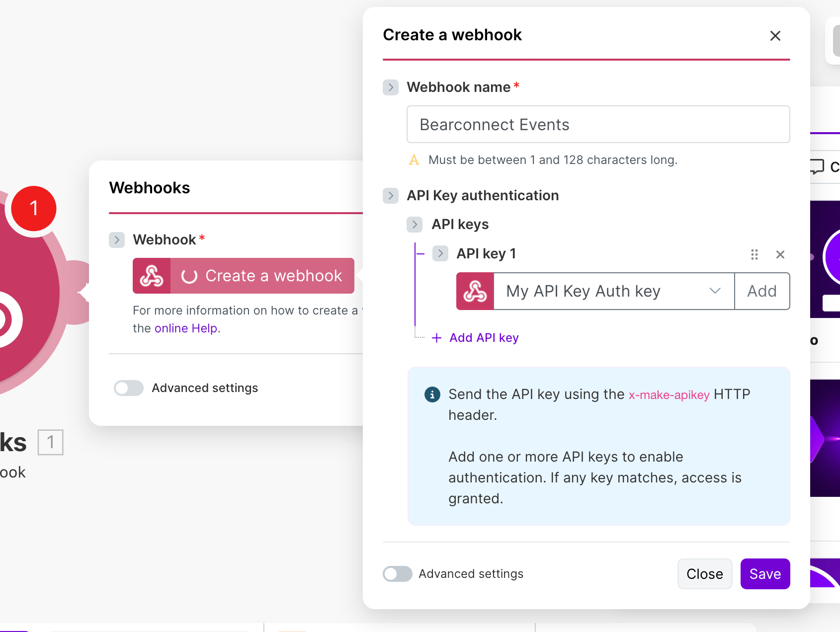Open the online Help link
The image size is (840, 632).
pos(186,328)
